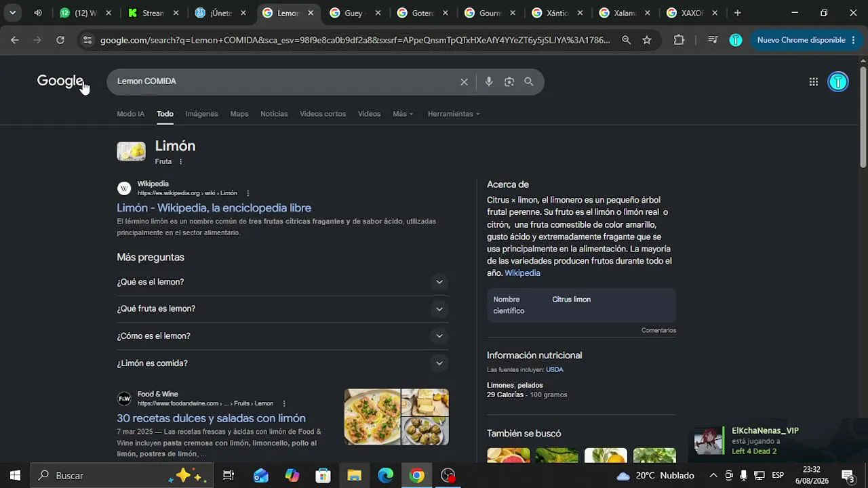Open the Google apps grid
868x488 pixels.
814,82
